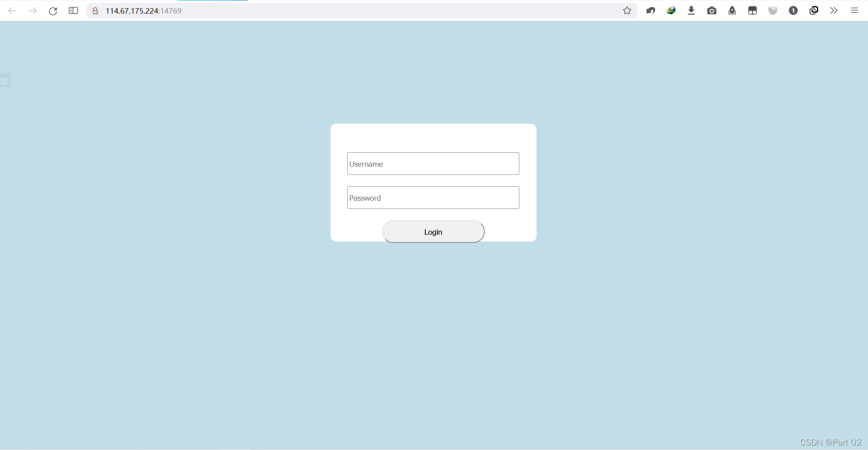The width and height of the screenshot is (868, 450).
Task: Click the downloads arrow icon
Action: [x=691, y=10]
